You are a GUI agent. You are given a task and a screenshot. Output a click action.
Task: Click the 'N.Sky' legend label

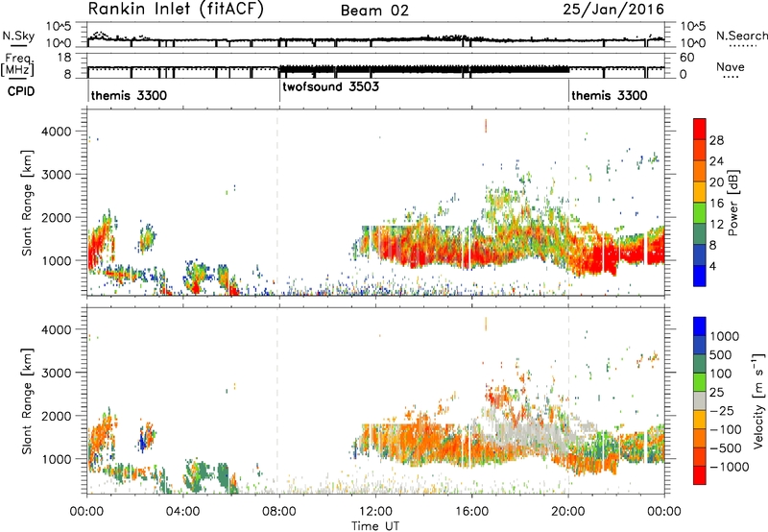(x=18, y=36)
